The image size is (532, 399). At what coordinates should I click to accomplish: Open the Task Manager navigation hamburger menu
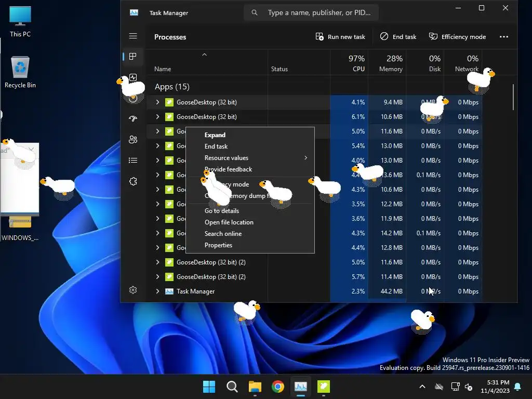133,36
